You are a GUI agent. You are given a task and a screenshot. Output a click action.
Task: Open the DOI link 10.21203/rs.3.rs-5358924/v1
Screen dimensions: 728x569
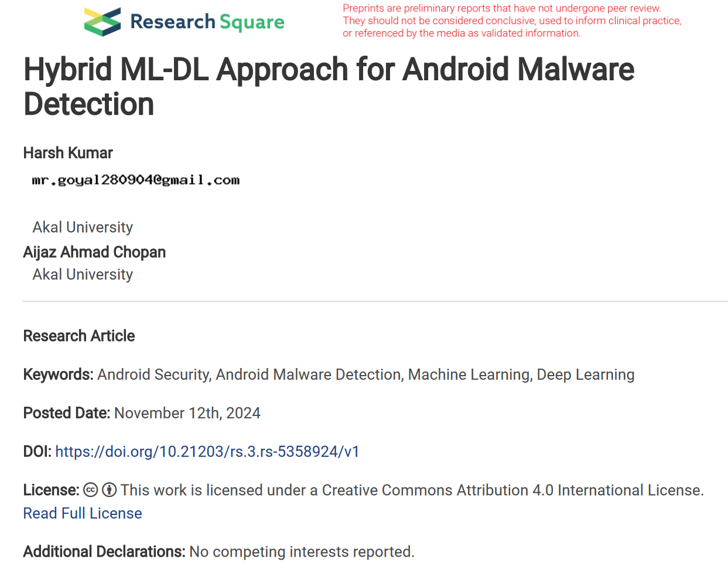pos(207,452)
